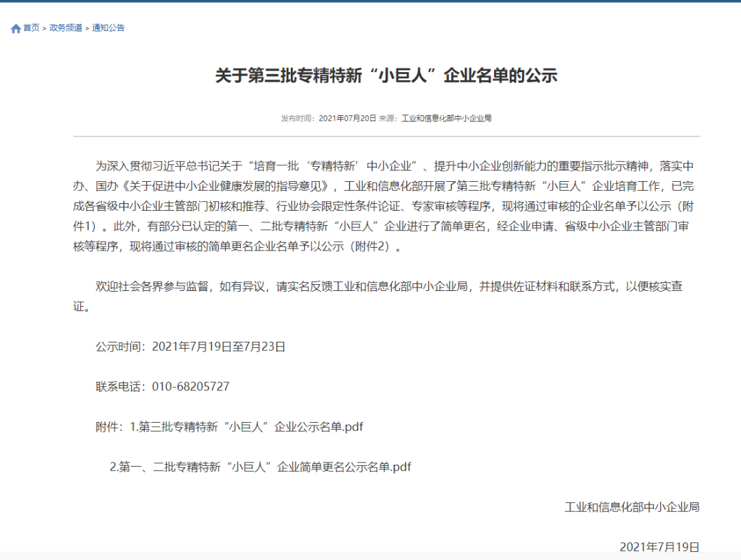Click second breadcrumb separator before 通知公告
This screenshot has height=560, width=741.
87,28
